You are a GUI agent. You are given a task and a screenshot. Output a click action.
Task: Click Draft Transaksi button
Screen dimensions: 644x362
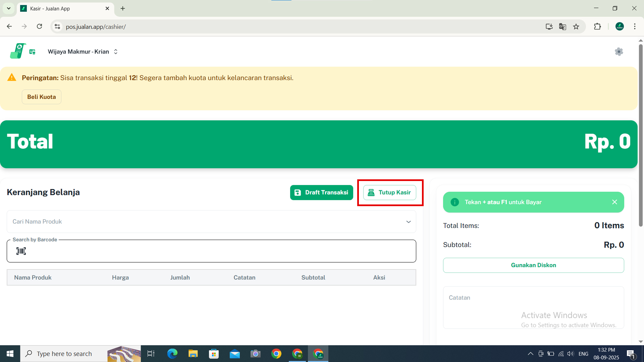click(321, 192)
